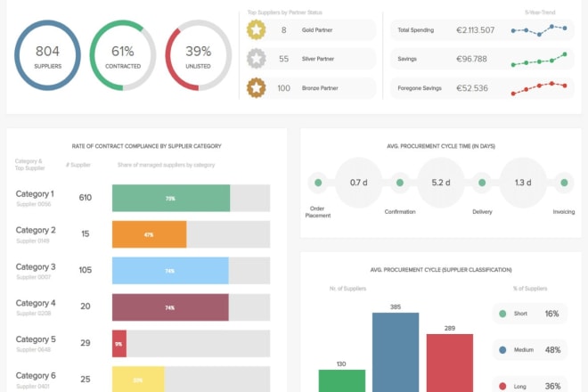Click the Medium legend blue dot
Image resolution: width=588 pixels, height=392 pixels.
pos(502,350)
